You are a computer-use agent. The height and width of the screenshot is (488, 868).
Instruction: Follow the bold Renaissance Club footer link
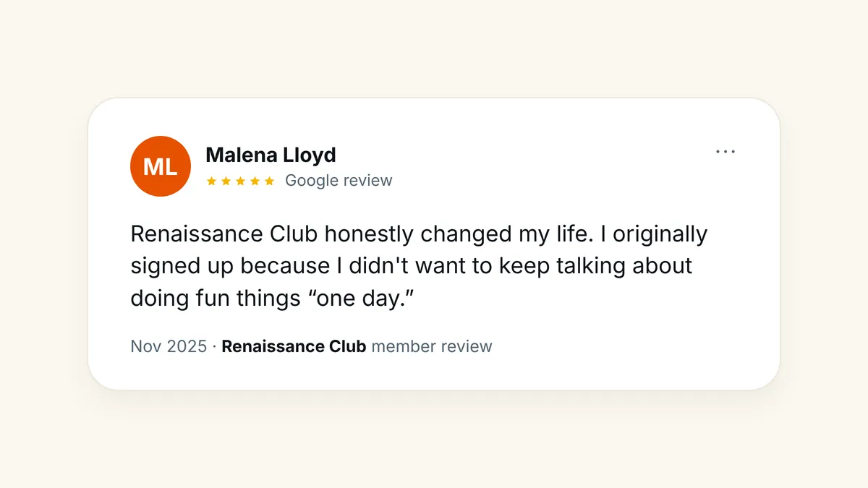tap(294, 346)
